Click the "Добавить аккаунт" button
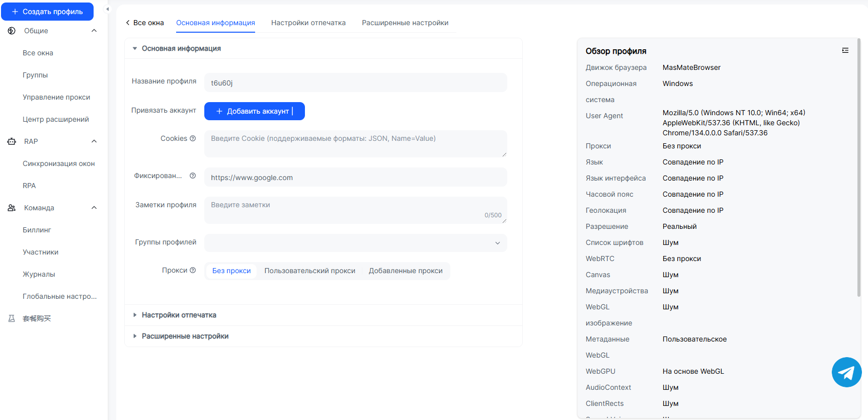This screenshot has height=420, width=868. coord(254,111)
